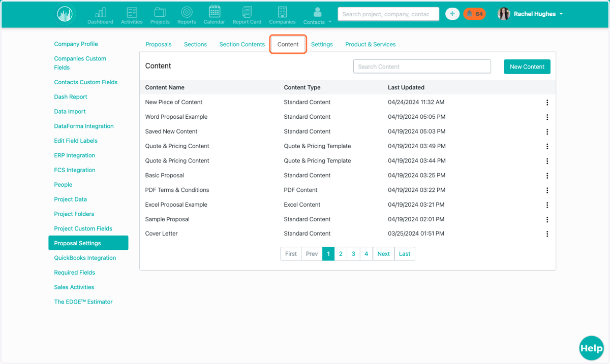Open Project Data link

[x=70, y=200]
